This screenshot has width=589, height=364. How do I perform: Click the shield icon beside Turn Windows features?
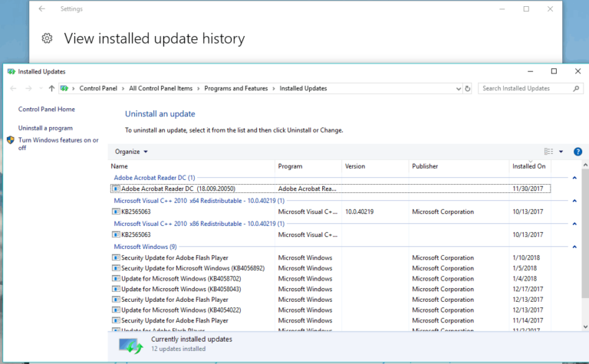click(x=10, y=140)
